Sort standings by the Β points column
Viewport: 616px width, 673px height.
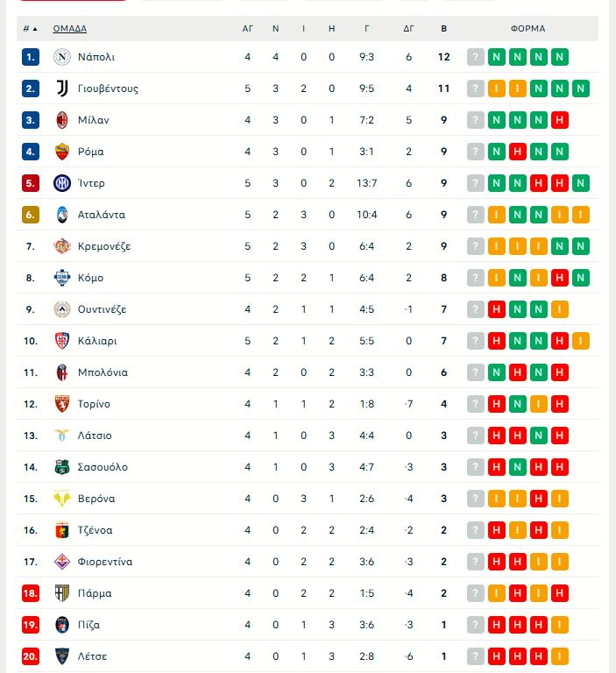444,28
